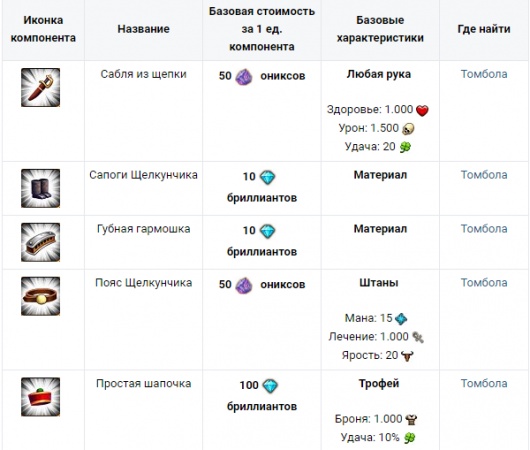This screenshot has width=530, height=450.
Task: Open Томбола link in saber row
Action: click(x=484, y=74)
